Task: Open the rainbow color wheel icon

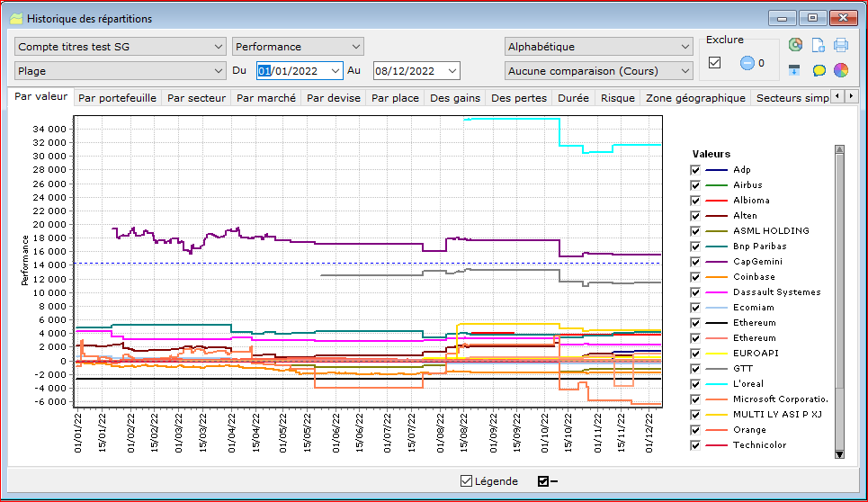Action: 841,70
